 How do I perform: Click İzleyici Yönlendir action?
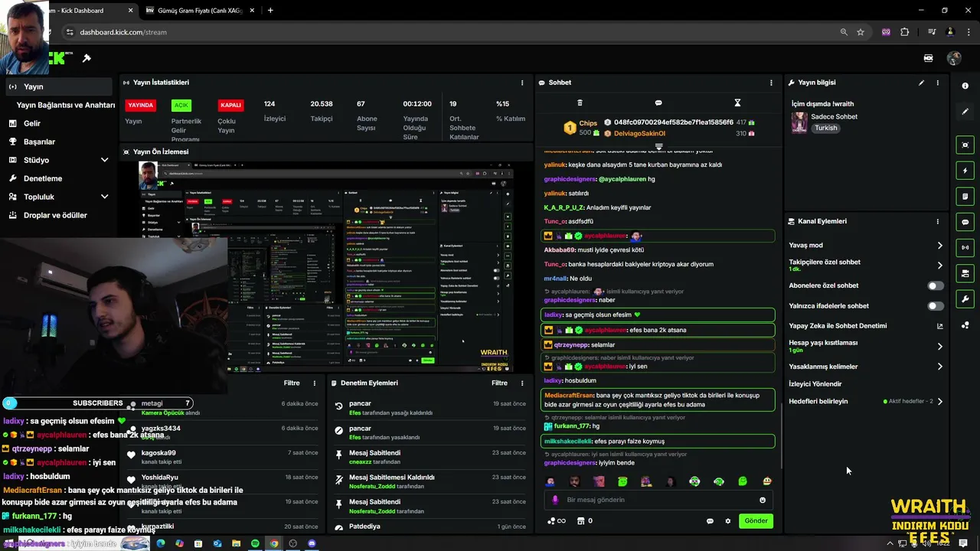coord(815,384)
